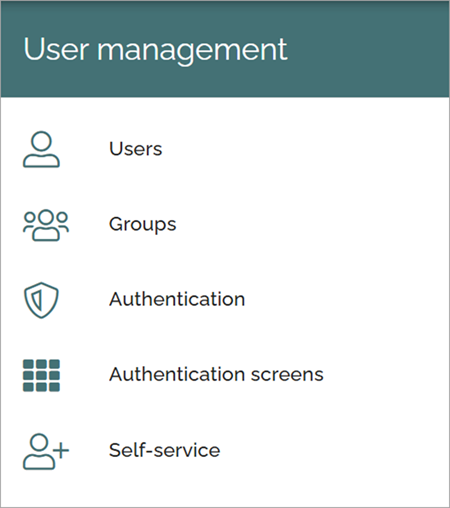Go to Authentication screens

click(x=216, y=375)
